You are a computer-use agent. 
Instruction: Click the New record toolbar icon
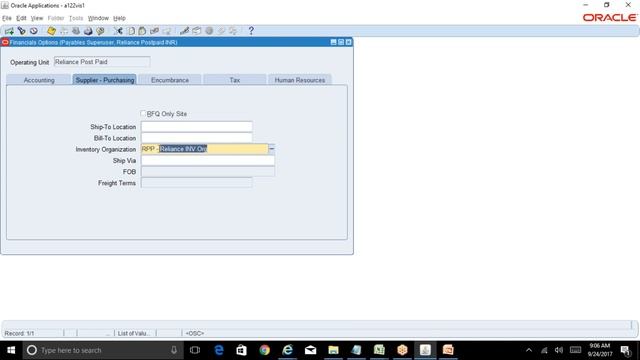click(9, 31)
